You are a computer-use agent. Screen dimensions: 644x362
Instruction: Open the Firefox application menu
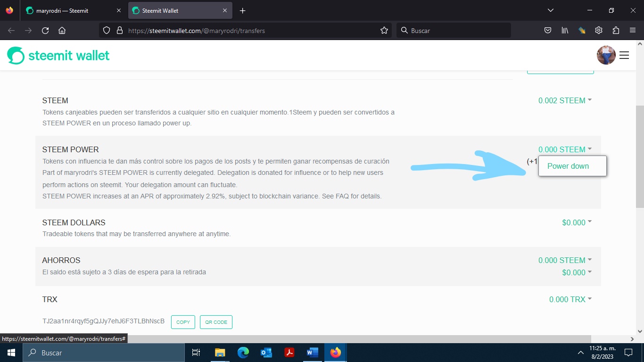(633, 30)
